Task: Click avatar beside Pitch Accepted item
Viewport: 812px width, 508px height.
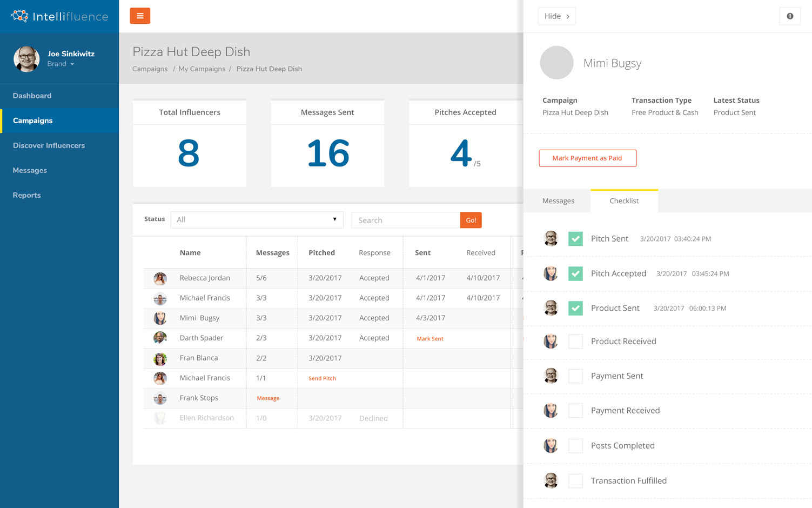Action: coord(551,273)
